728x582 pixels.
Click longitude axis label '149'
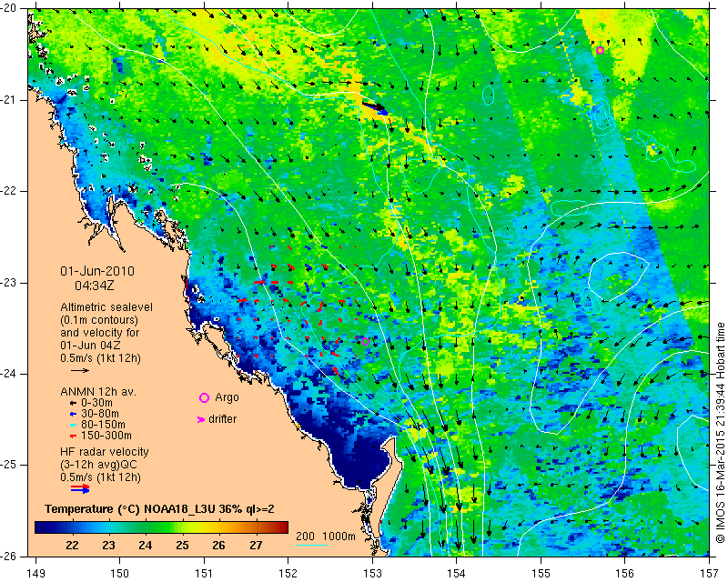(35, 574)
